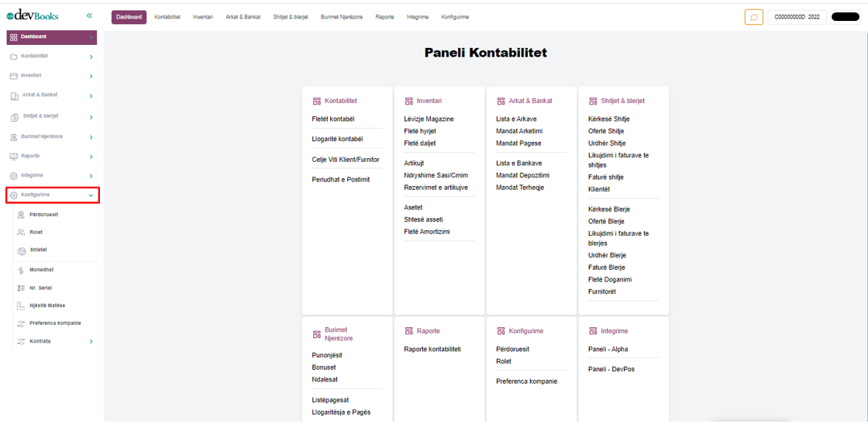This screenshot has width=868, height=431.
Task: Click the Monedhat dollar icon in sidebar
Action: click(x=22, y=271)
